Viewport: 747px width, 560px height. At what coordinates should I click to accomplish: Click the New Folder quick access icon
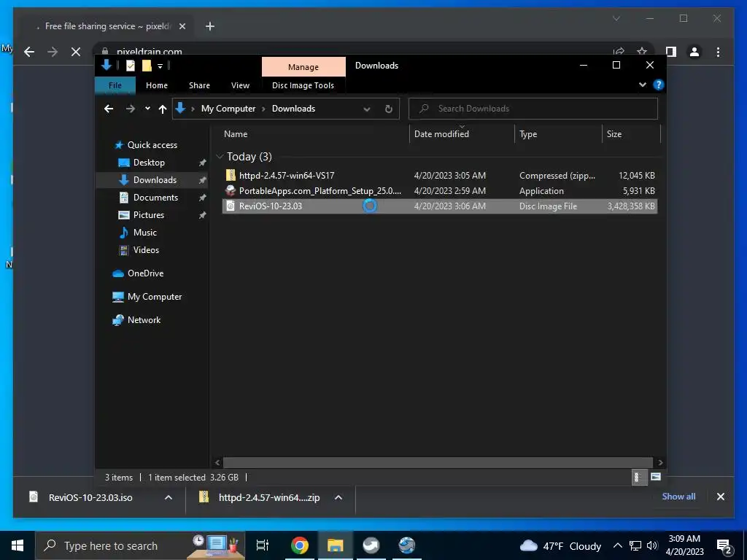point(147,66)
